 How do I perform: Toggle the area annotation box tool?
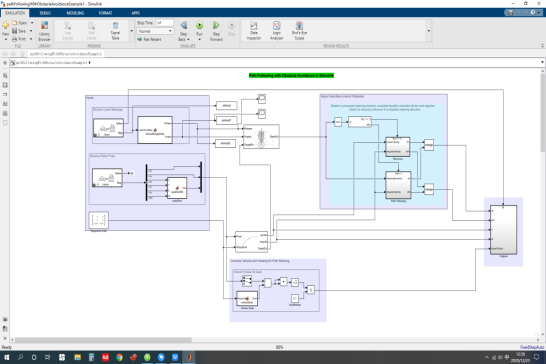(x=5, y=123)
